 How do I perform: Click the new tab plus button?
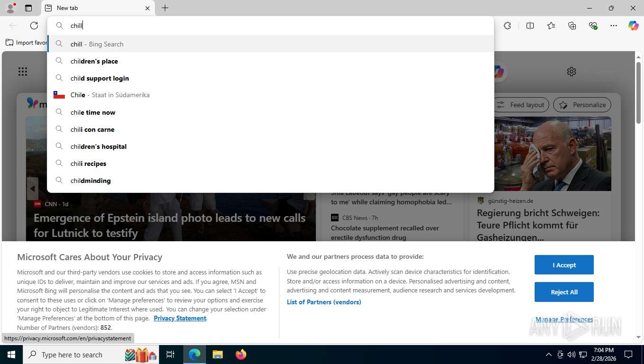pyautogui.click(x=165, y=8)
